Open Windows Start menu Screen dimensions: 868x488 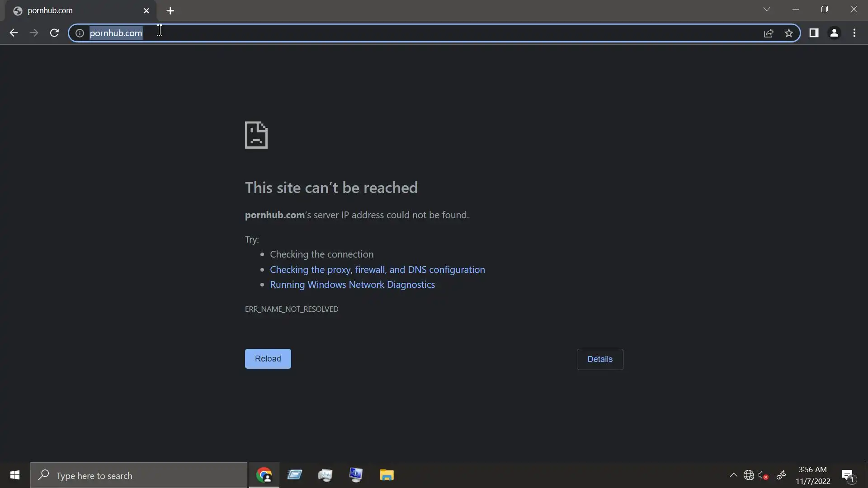[14, 475]
